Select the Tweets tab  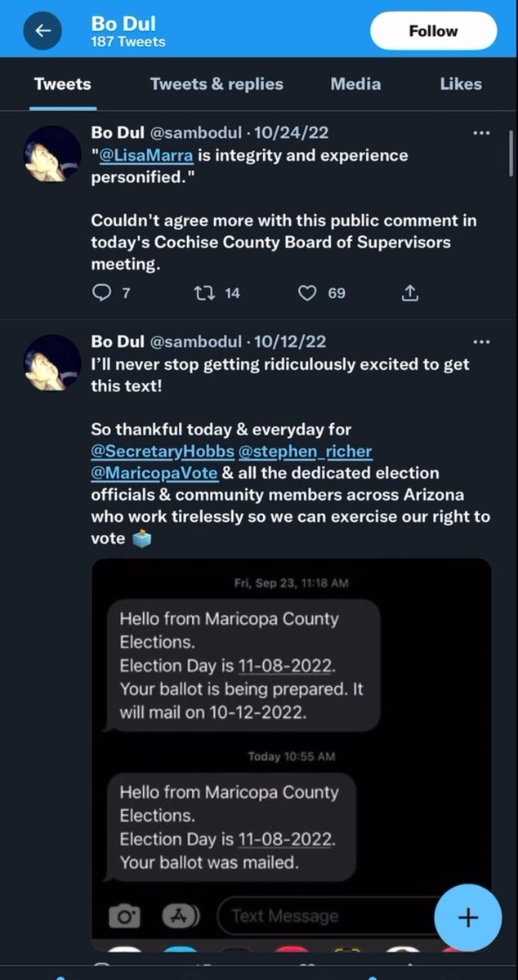(x=63, y=84)
